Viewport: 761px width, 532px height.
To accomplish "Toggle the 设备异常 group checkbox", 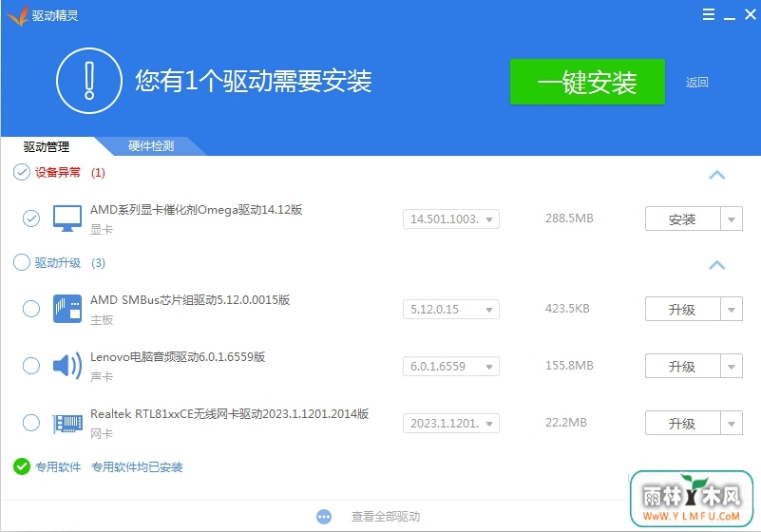I will tap(21, 172).
